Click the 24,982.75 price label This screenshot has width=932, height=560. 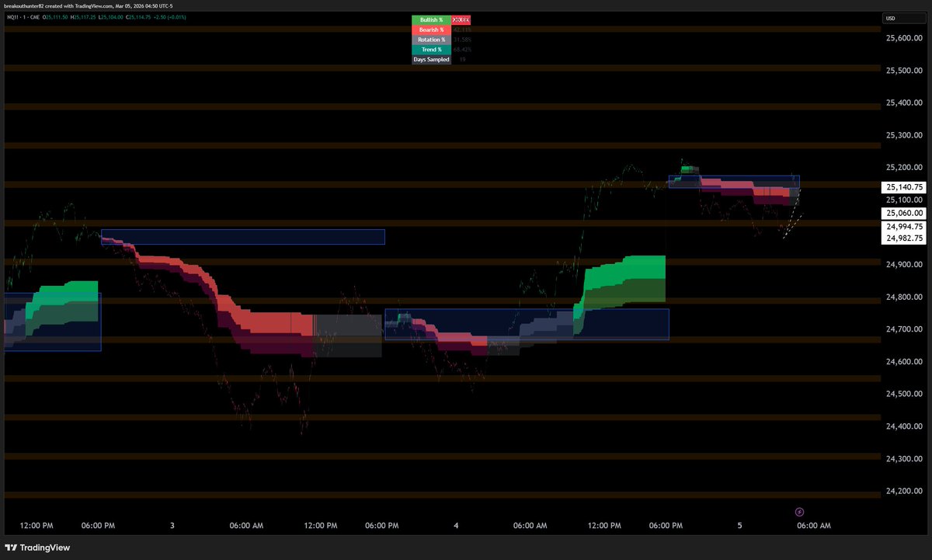click(904, 238)
